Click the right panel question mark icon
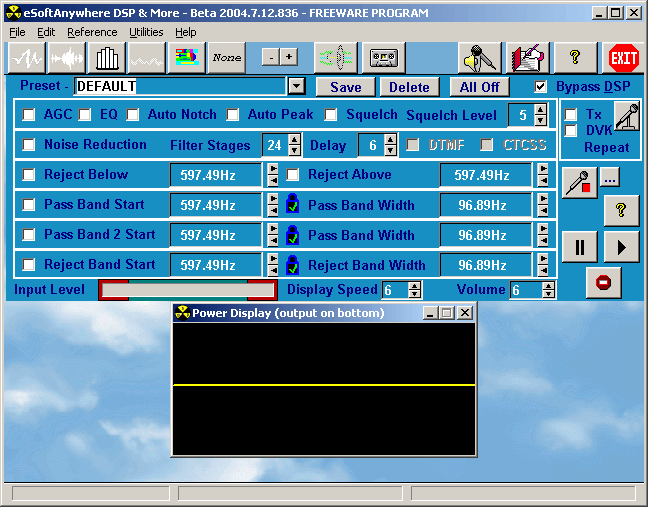Screen dimensions: 648x507 pos(621,211)
